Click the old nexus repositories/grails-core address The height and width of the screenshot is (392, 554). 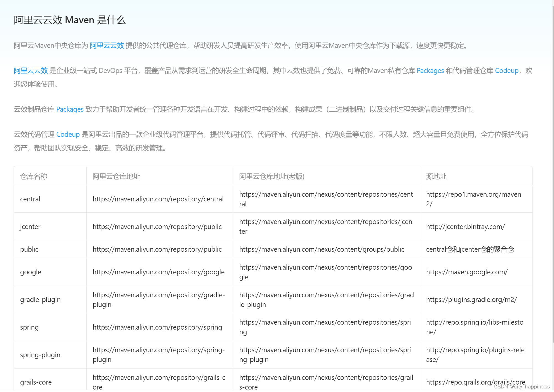pos(326,382)
